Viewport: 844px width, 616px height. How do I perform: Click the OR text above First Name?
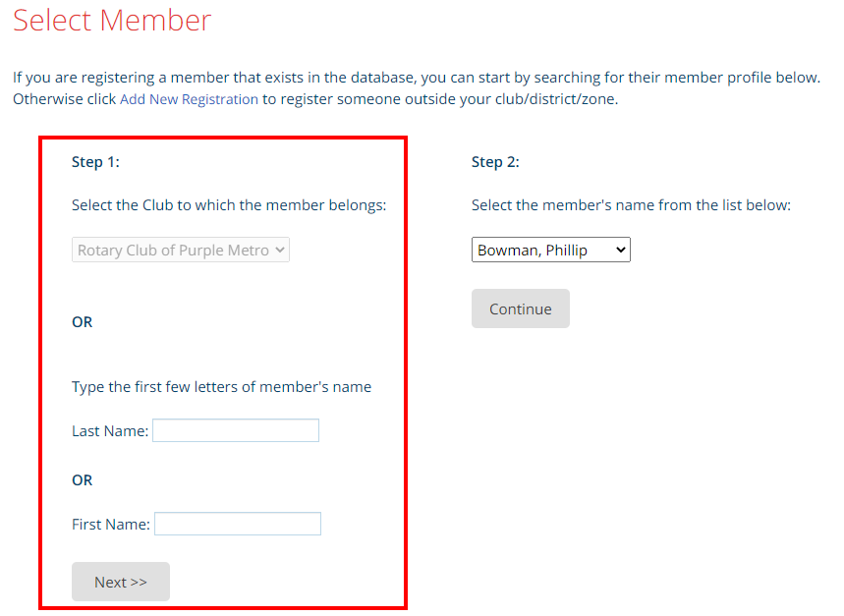[83, 480]
